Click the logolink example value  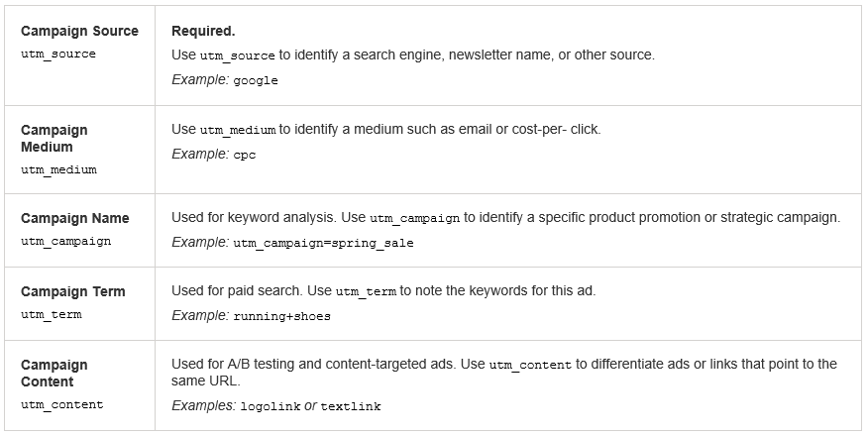pos(271,406)
